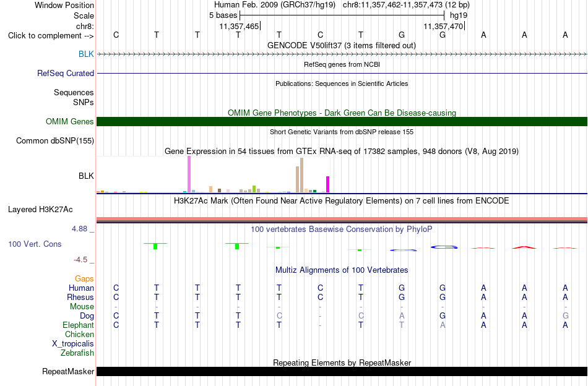Click 'Click to complement -->' label

pos(51,36)
